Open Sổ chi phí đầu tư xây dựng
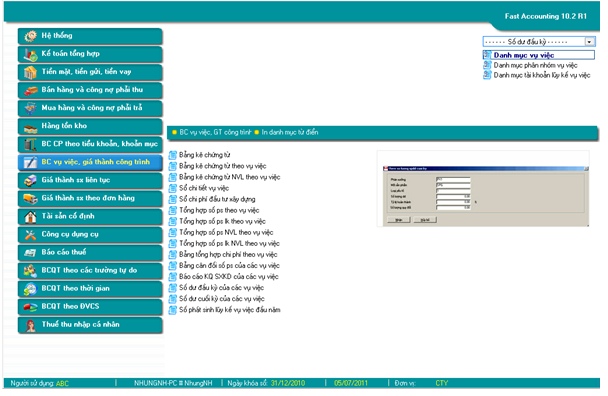This screenshot has height=396, width=608. [212, 199]
